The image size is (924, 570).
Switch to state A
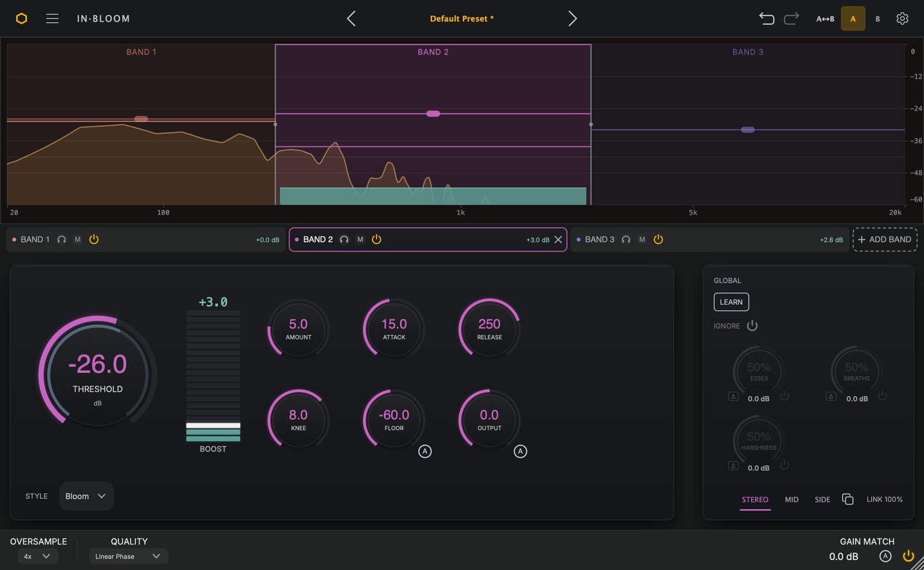[853, 18]
